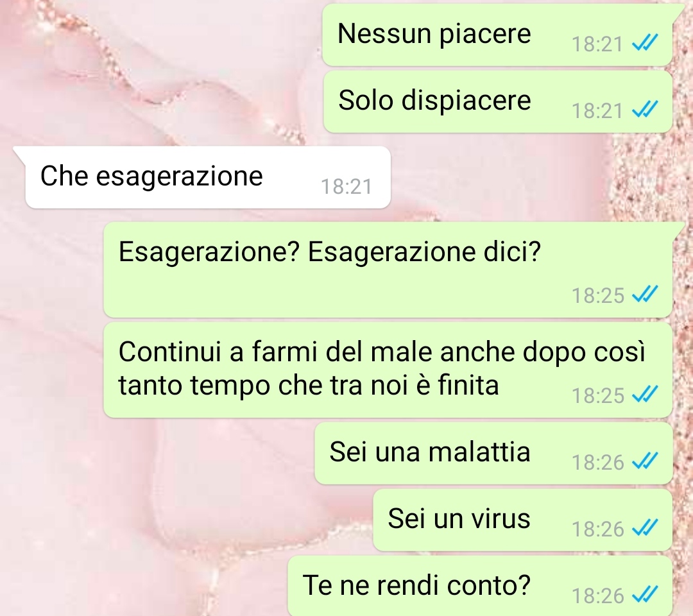The image size is (693, 616).
Task: Select the "Nessun piacere" message bubble
Action: [x=497, y=35]
